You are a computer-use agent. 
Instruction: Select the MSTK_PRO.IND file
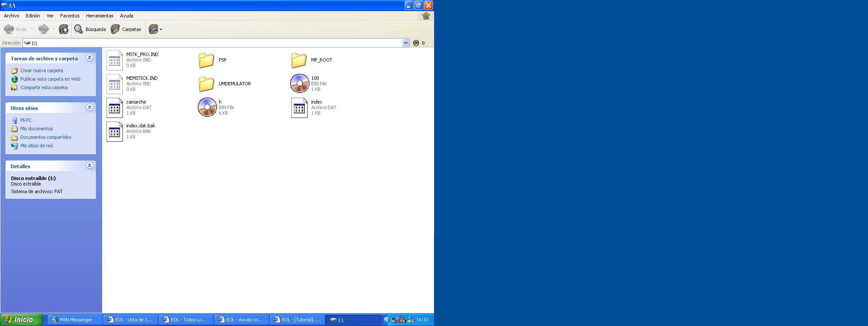(132, 60)
